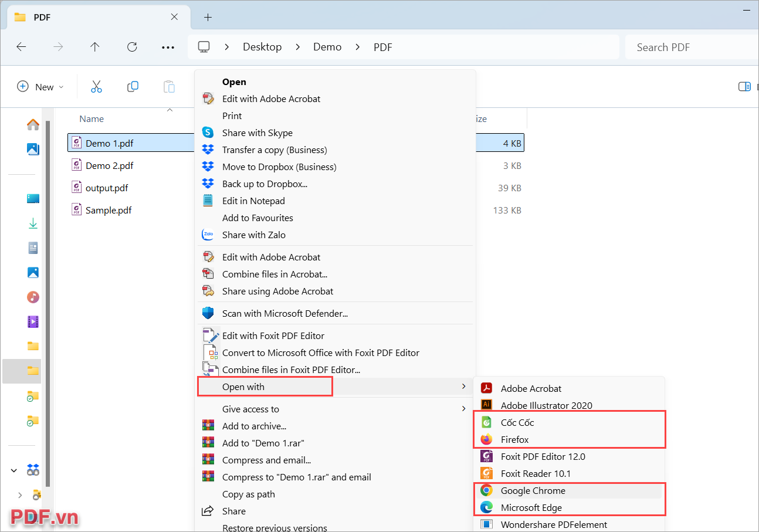Open Gallery icon in sidebar
Image resolution: width=759 pixels, height=532 pixels.
pyautogui.click(x=33, y=149)
